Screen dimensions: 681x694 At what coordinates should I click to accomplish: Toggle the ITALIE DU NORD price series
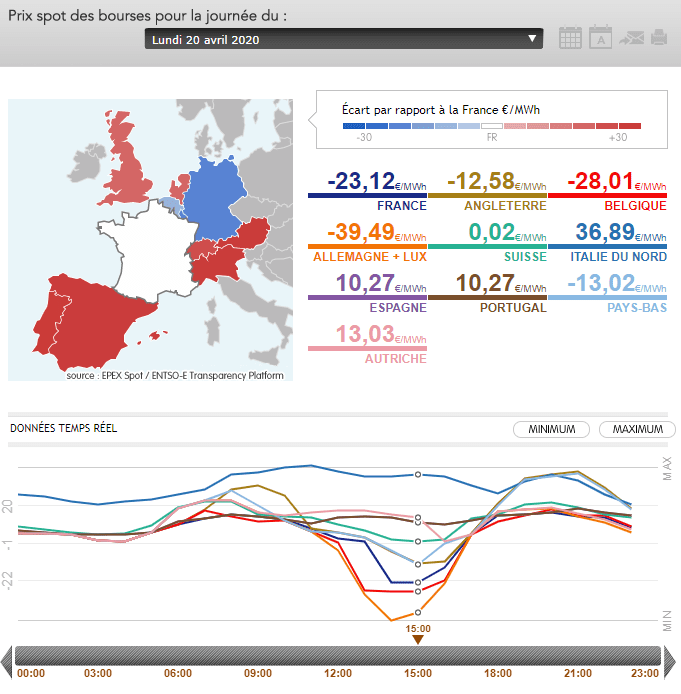tap(608, 241)
